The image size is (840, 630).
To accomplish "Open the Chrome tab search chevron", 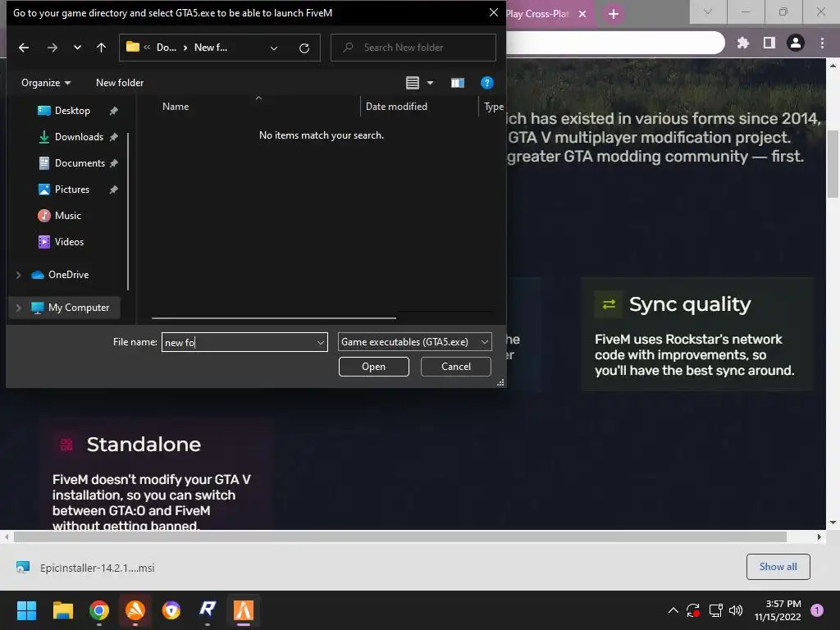I will pos(708,11).
